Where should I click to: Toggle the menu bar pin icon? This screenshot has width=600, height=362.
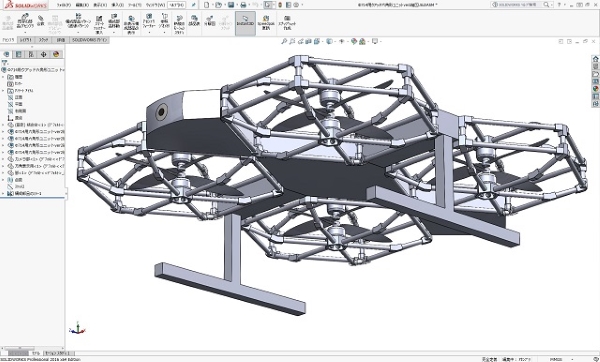point(194,5)
